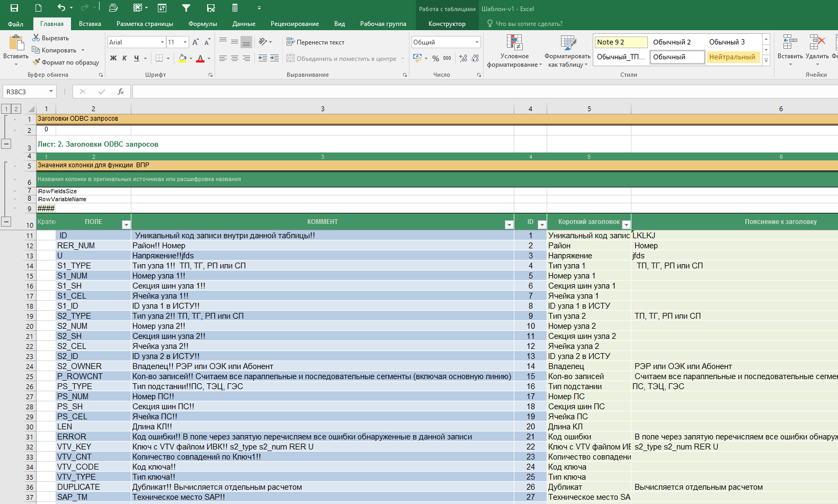
Task: Align text right
Action: (x=246, y=58)
